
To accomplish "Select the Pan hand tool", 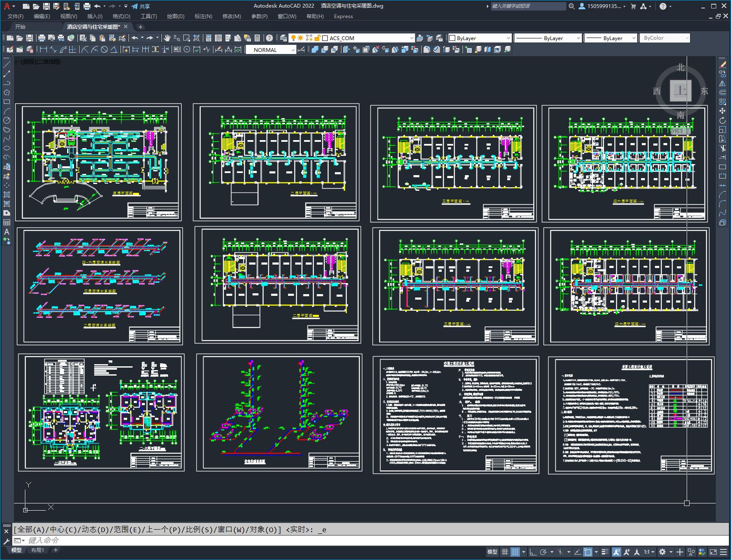I will click(x=167, y=38).
